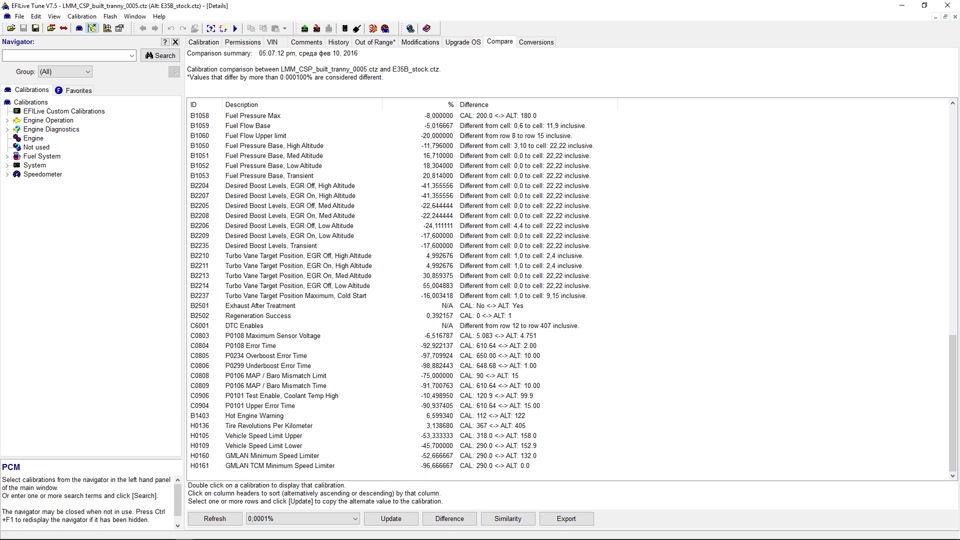Sort by the % column header
The image size is (960, 540).
[419, 105]
